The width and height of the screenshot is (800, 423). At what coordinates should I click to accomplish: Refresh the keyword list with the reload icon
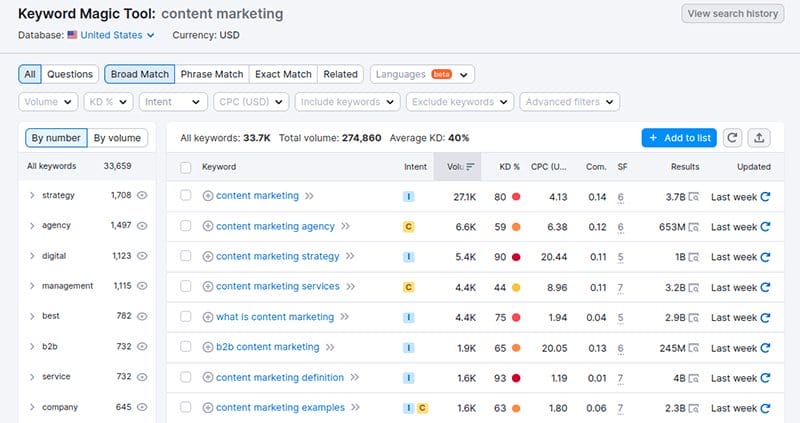coord(732,138)
